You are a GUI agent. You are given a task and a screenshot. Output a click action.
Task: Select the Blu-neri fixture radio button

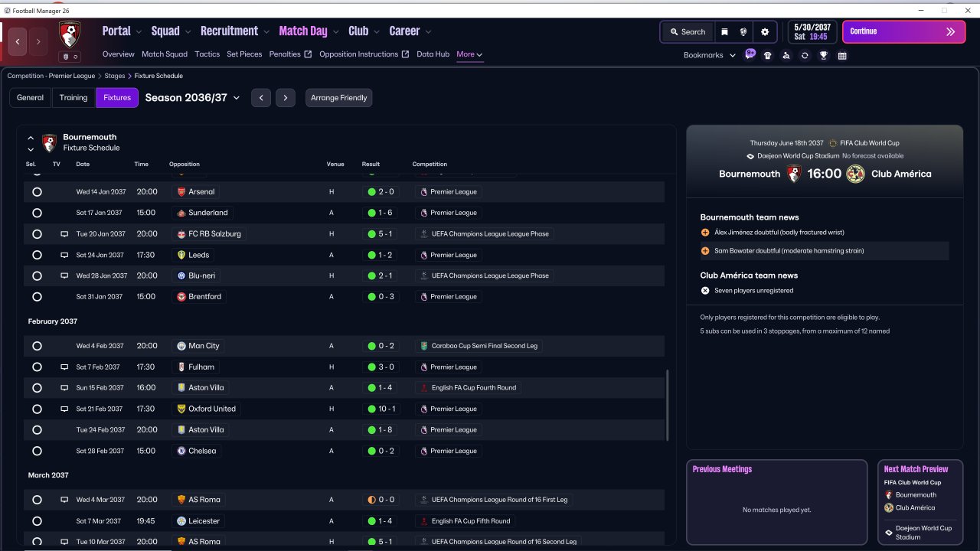[37, 275]
